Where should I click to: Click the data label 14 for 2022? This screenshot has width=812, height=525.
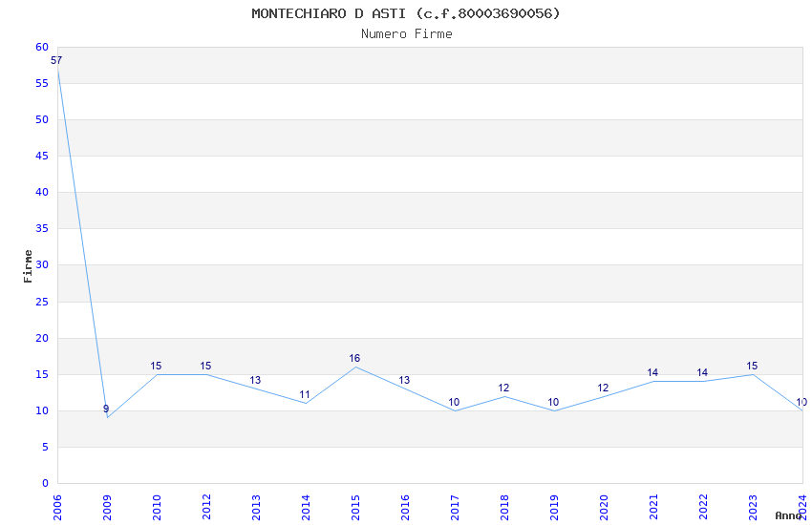(x=702, y=372)
